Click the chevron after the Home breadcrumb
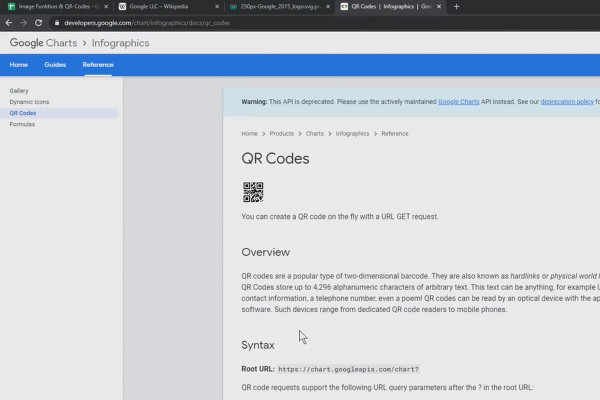This screenshot has height=400, width=600. pos(264,134)
